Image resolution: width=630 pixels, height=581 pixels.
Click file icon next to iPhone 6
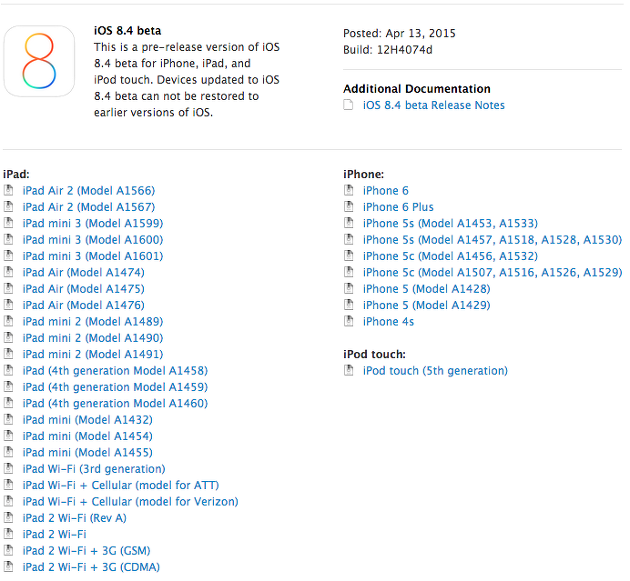pos(349,190)
